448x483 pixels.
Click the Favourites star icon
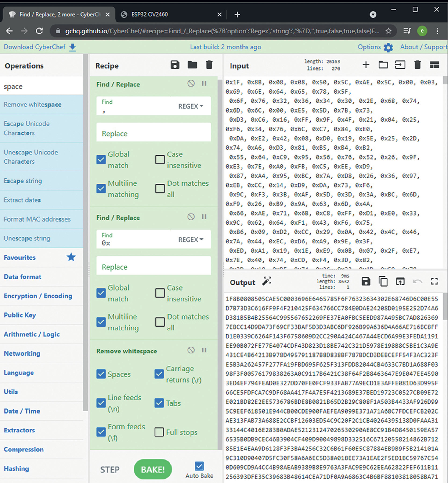pyautogui.click(x=71, y=257)
